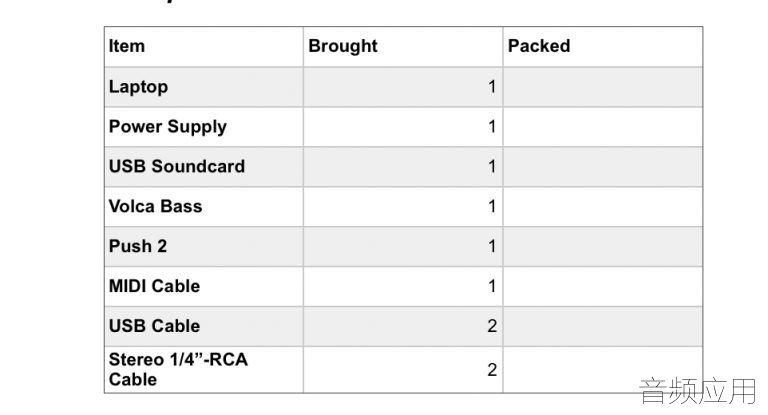Click the empty Packed cell for MIDI Cable

point(603,287)
